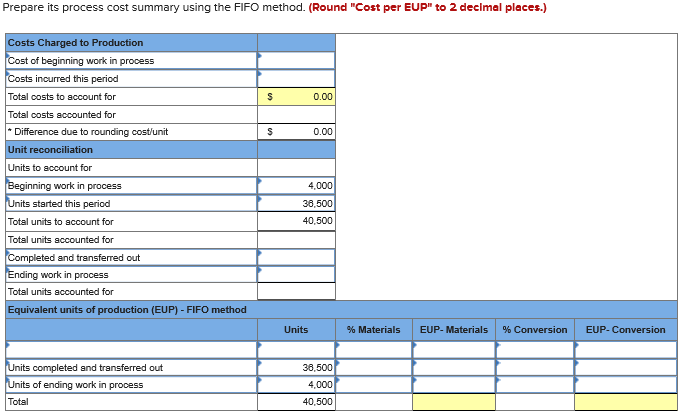Screen dimensions: 681x411
Task: Click the EUP Total units 40,500 cell
Action: coord(296,402)
